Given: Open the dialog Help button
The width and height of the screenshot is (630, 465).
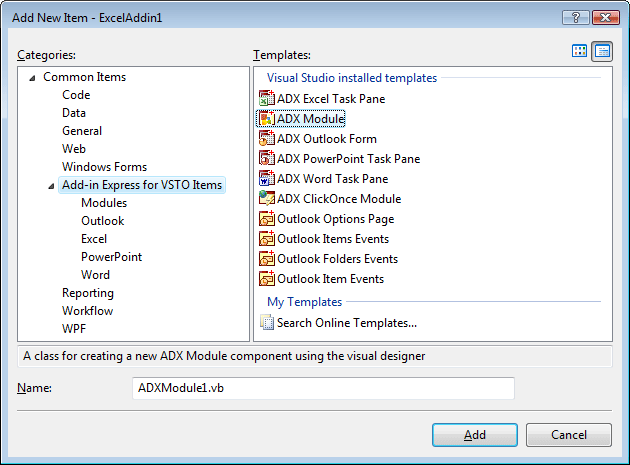Looking at the screenshot, I should (576, 18).
